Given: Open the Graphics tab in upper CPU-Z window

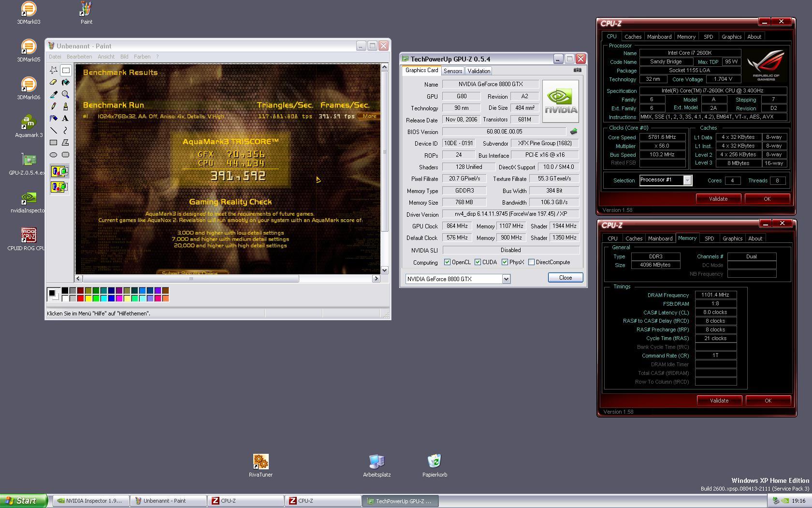Looking at the screenshot, I should (x=731, y=37).
